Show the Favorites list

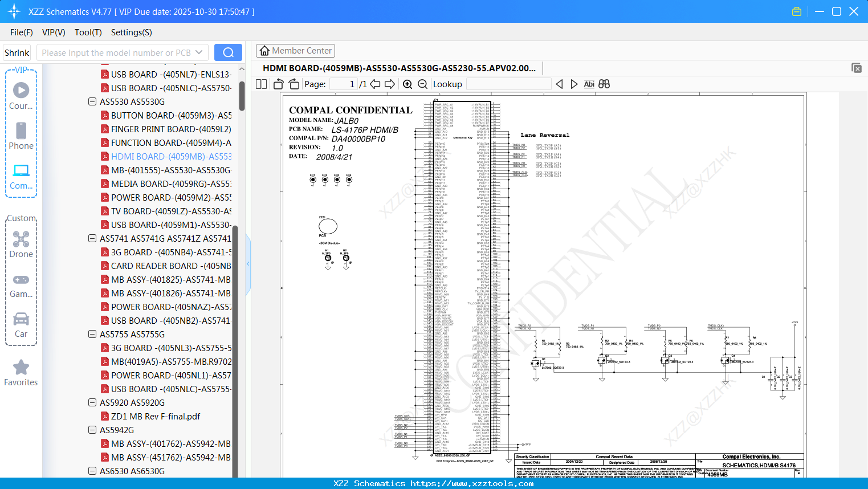[21, 373]
